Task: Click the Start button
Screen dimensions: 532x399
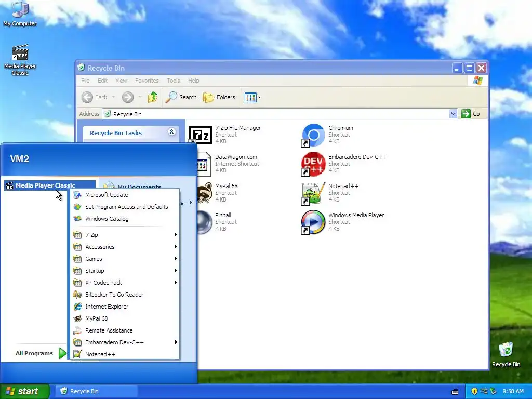Action: coord(24,391)
